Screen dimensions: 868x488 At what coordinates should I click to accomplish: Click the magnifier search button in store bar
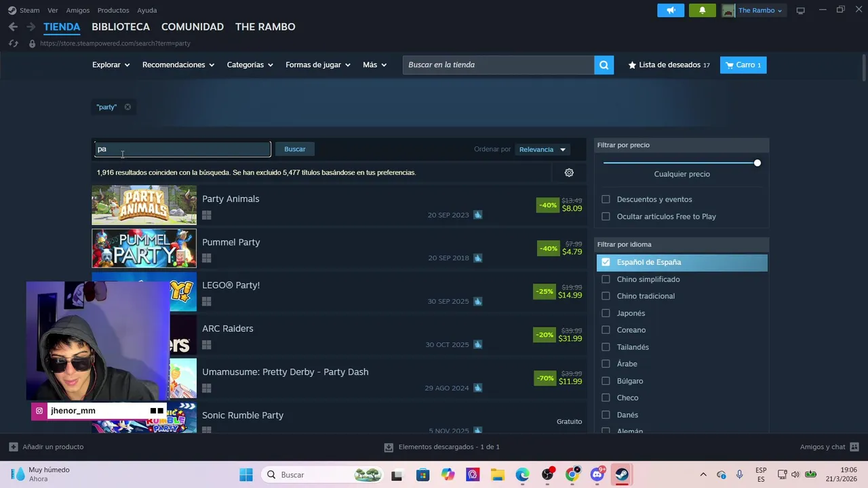[604, 65]
